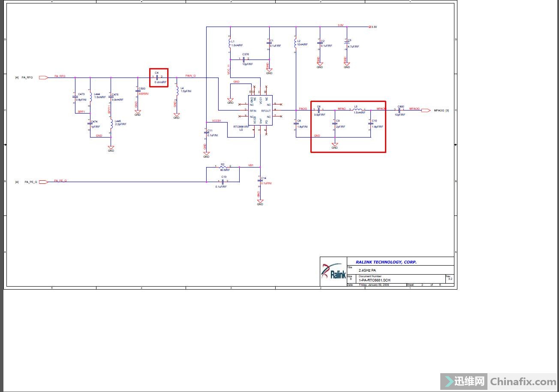Select component C475 3.9nH/RF
Screen dimensions: 559x392
tap(111, 97)
